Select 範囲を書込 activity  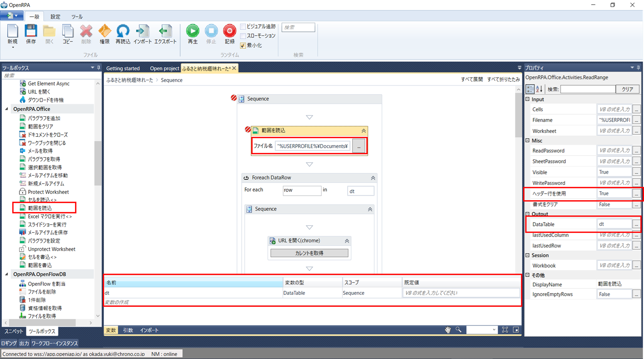click(40, 265)
